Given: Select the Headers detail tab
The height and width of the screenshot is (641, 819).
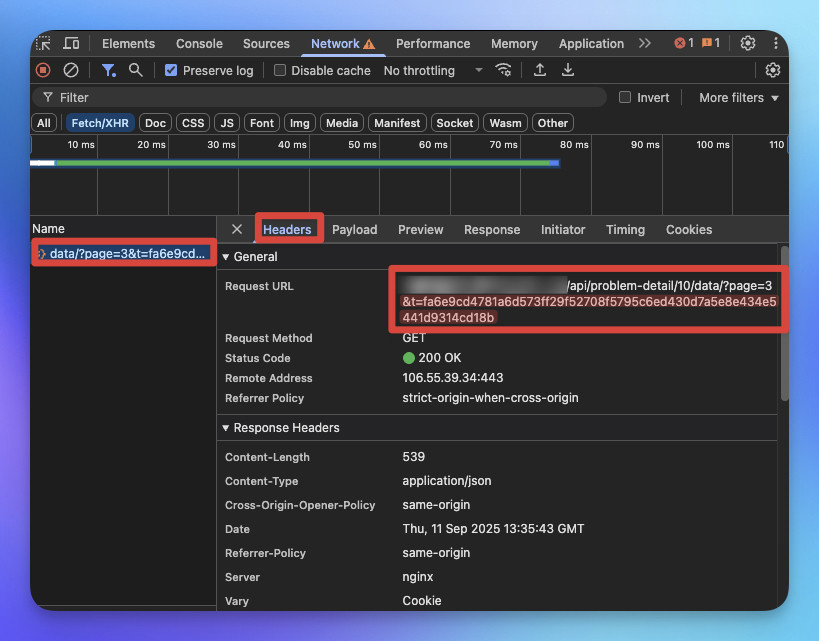Looking at the screenshot, I should click(287, 229).
